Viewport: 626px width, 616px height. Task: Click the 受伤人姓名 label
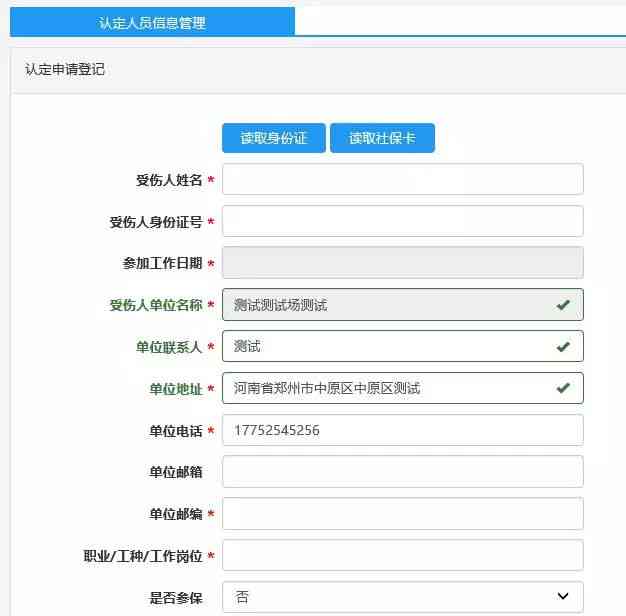coord(169,180)
